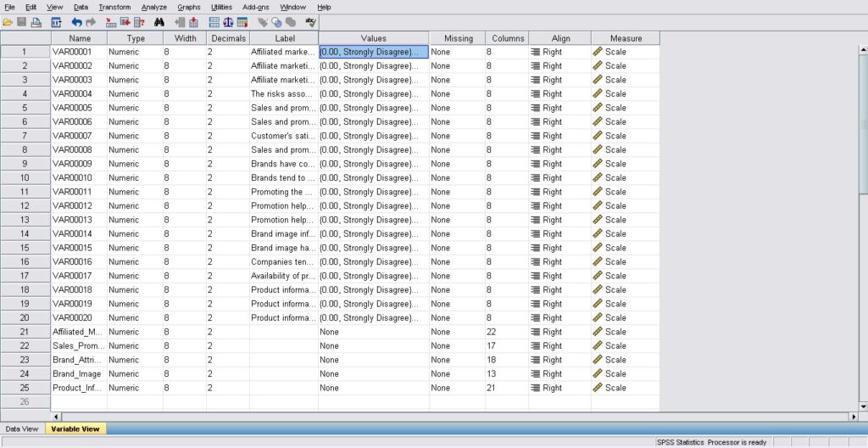
Task: Open the View menu
Action: tap(55, 7)
